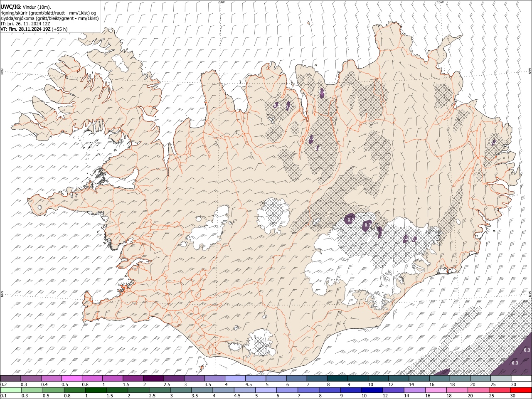Click the lower-row swatch between 2.5 and 3
532x399 pixels.
point(160,390)
